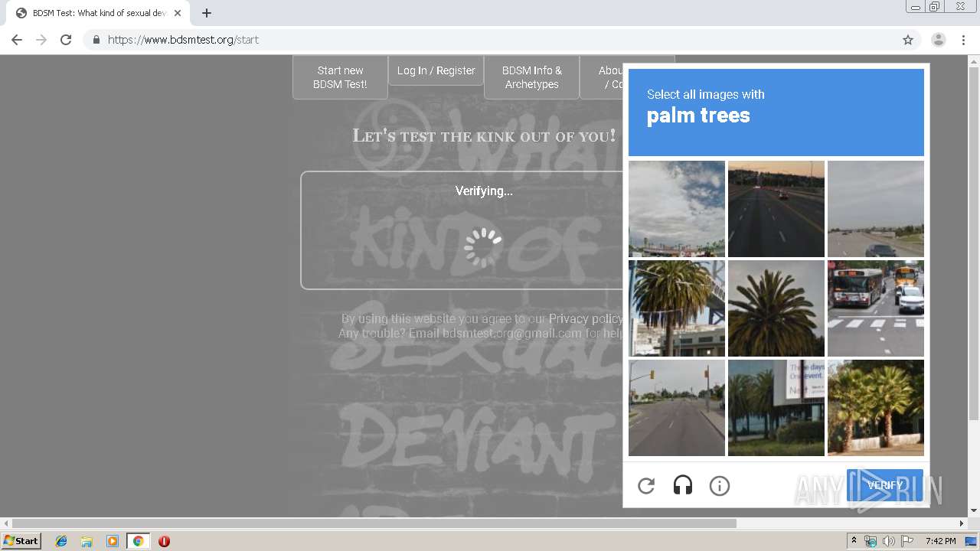This screenshot has height=551, width=980.
Task: Get an audio challenge via headphones icon
Action: [x=683, y=486]
